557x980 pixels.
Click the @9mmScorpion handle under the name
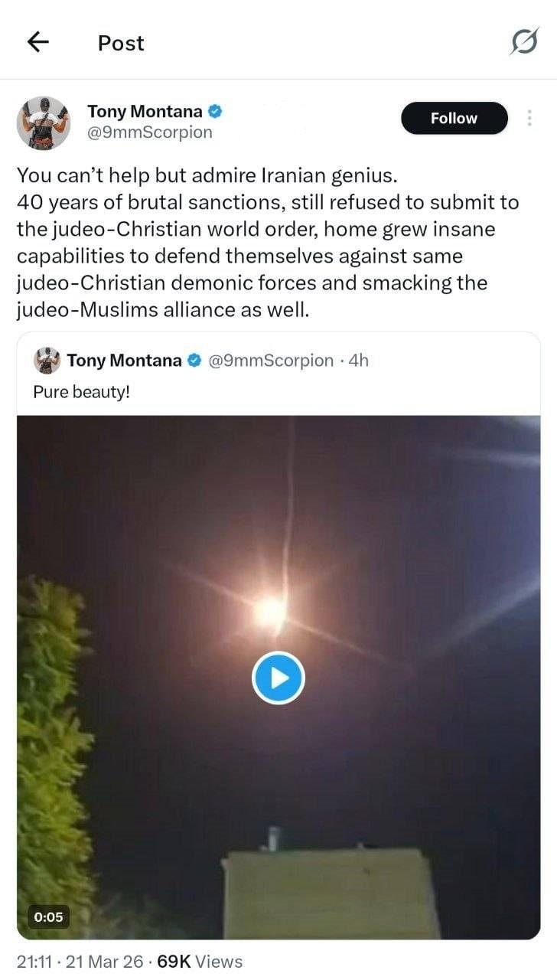(150, 132)
